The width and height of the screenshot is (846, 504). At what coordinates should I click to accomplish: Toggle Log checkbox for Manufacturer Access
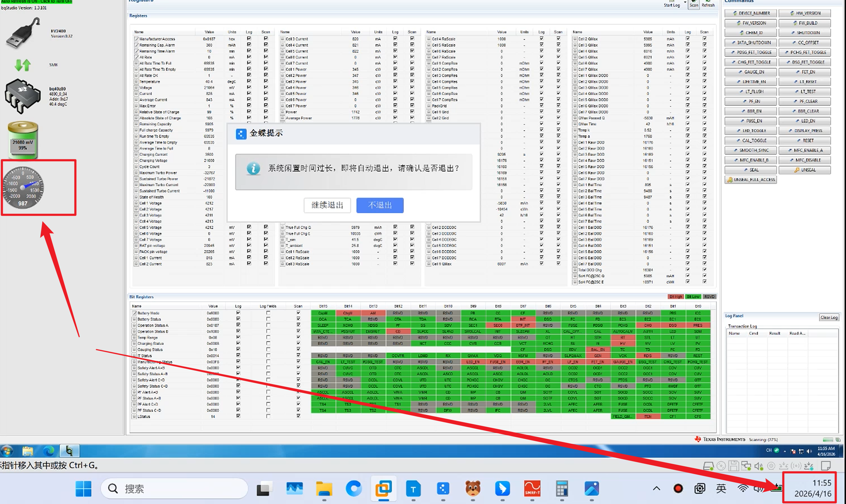pos(249,39)
